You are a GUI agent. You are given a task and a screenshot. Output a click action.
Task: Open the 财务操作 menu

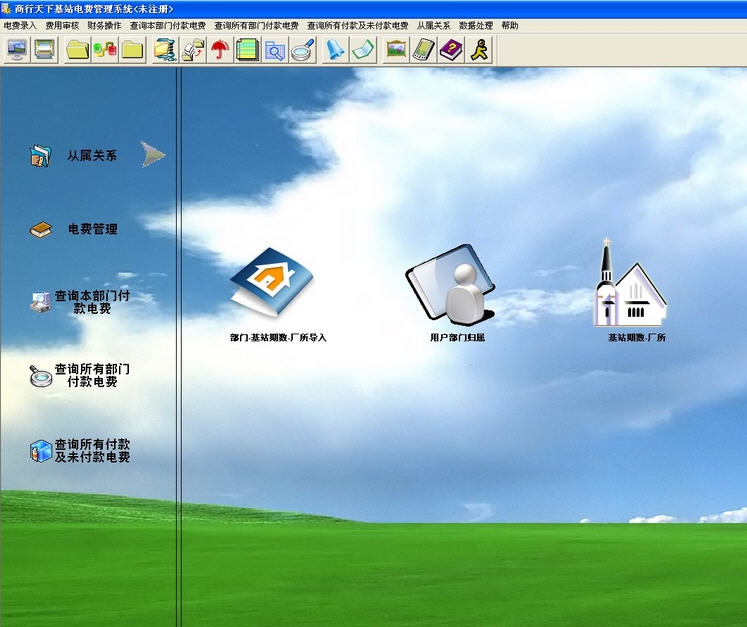coord(104,26)
